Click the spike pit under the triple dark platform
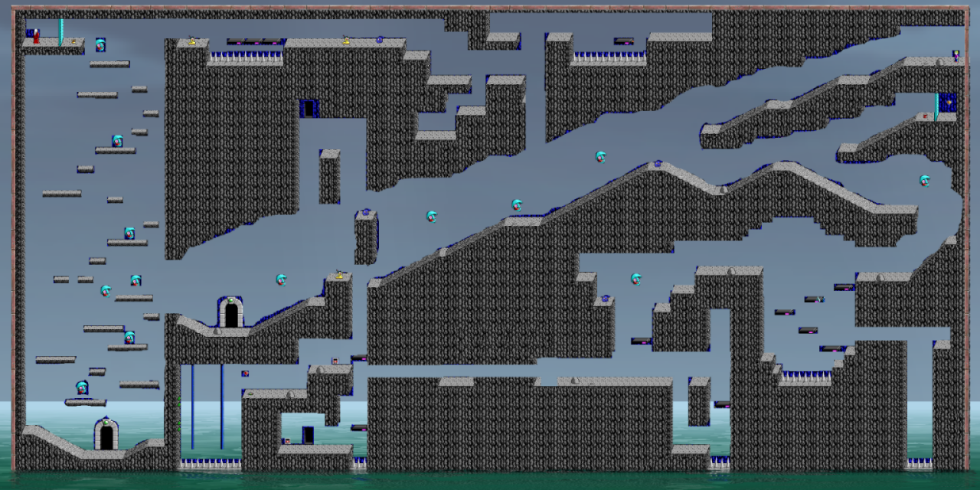 [246, 57]
